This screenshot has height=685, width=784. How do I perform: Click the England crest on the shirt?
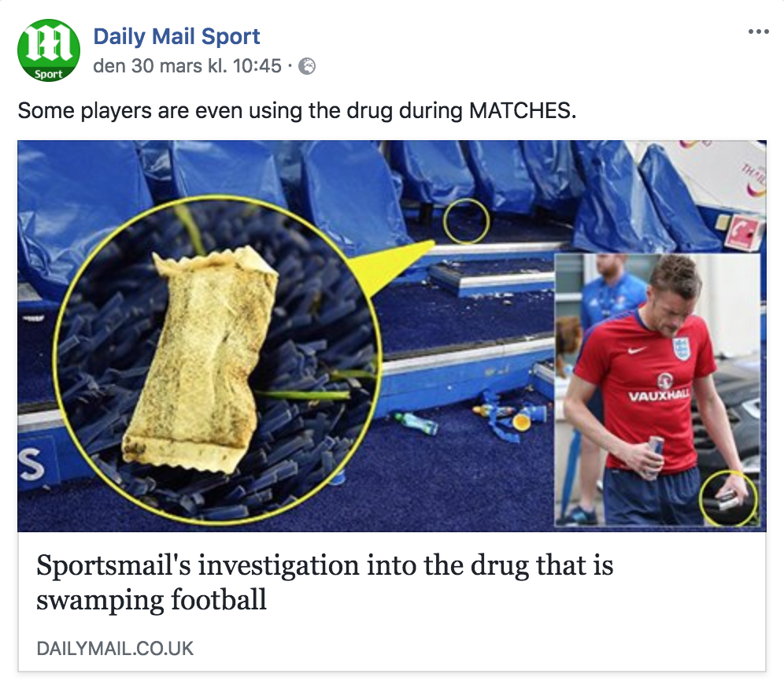tap(681, 347)
